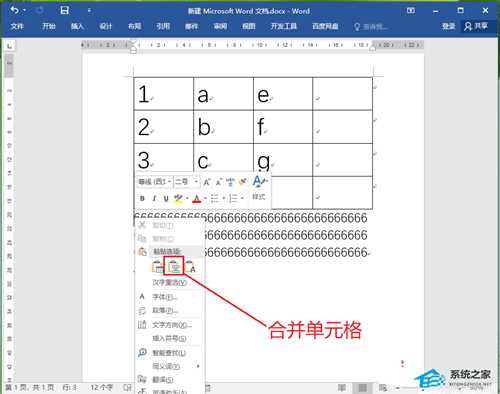
Task: Open the 文件 tab
Action: (x=17, y=26)
